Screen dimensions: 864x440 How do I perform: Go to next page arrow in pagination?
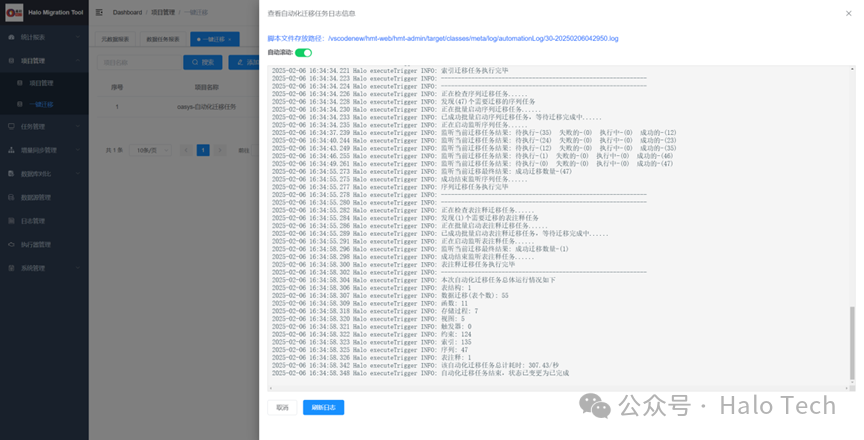[x=220, y=150]
